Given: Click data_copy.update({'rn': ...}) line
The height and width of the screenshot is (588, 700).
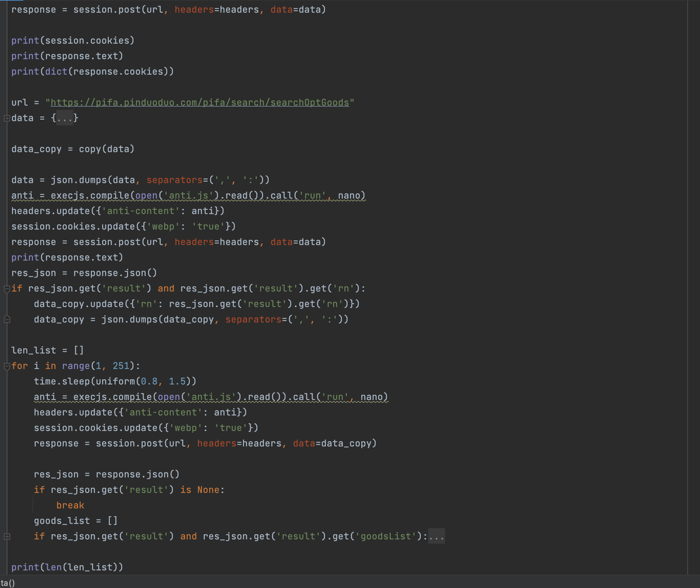Looking at the screenshot, I should (x=197, y=304).
